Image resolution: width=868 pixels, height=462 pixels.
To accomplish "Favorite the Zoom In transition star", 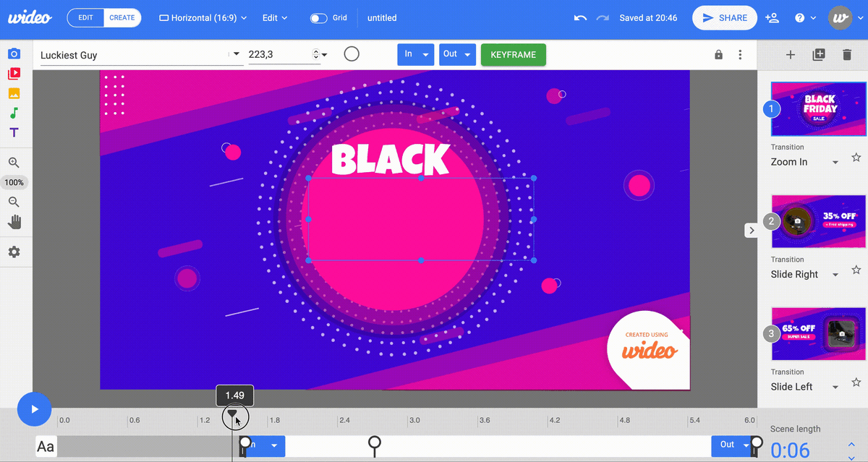I will pyautogui.click(x=856, y=158).
